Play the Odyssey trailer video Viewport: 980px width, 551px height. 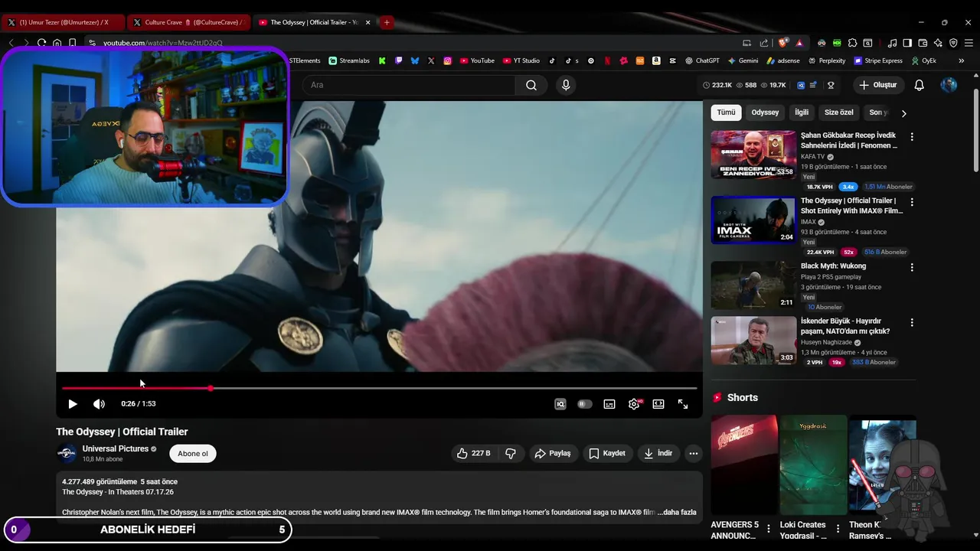pyautogui.click(x=73, y=404)
